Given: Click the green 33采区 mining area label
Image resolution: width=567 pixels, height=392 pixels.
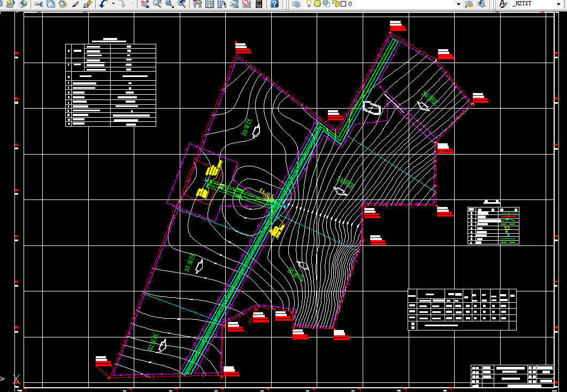Looking at the screenshot, I should [x=247, y=127].
